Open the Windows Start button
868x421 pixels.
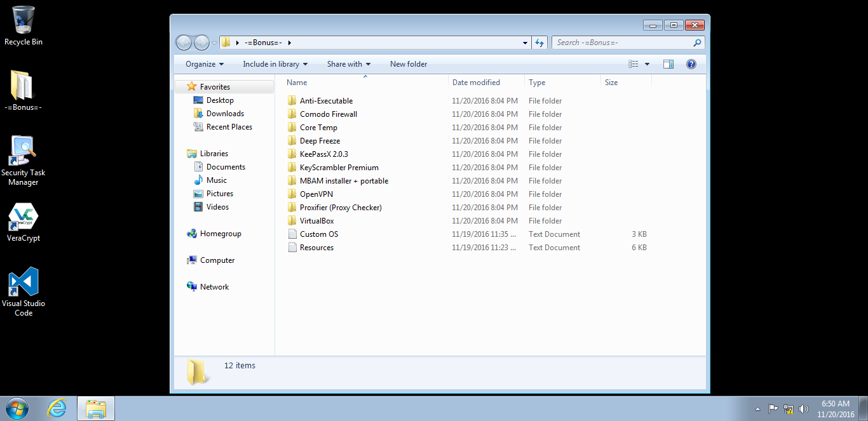pyautogui.click(x=17, y=408)
